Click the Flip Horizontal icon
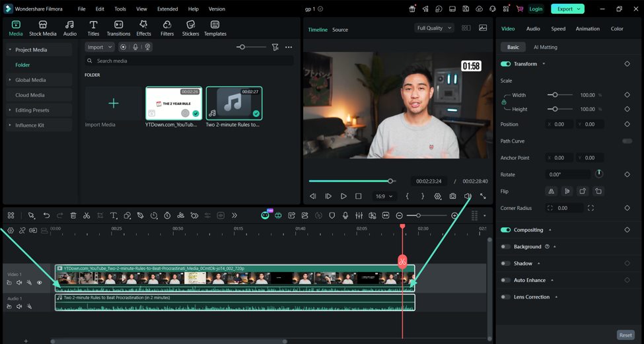Screen dimensions: 644x344 coord(551,191)
